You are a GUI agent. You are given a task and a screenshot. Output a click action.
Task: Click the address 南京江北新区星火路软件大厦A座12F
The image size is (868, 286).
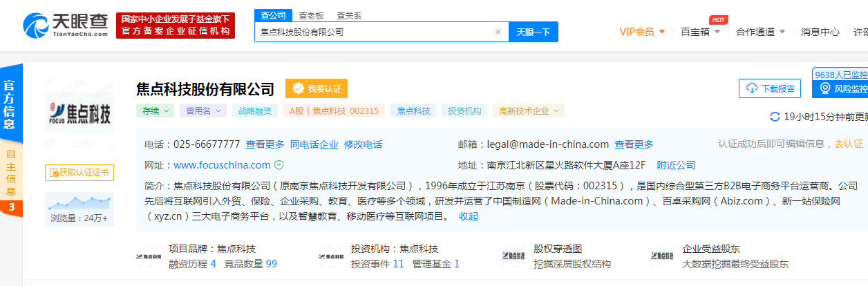(x=566, y=165)
